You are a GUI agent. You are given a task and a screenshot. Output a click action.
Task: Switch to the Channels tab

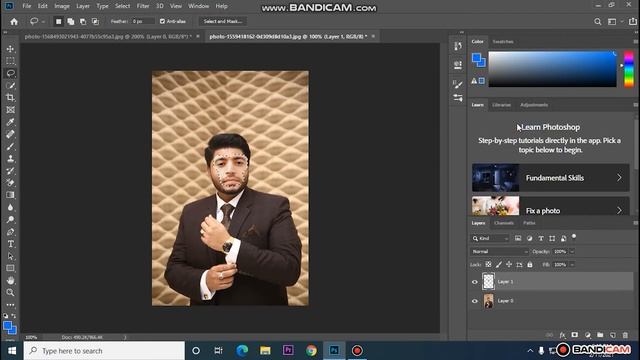click(x=504, y=223)
